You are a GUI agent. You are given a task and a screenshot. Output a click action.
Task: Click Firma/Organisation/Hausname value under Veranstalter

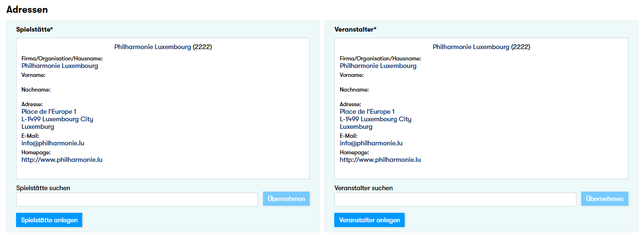pos(378,66)
